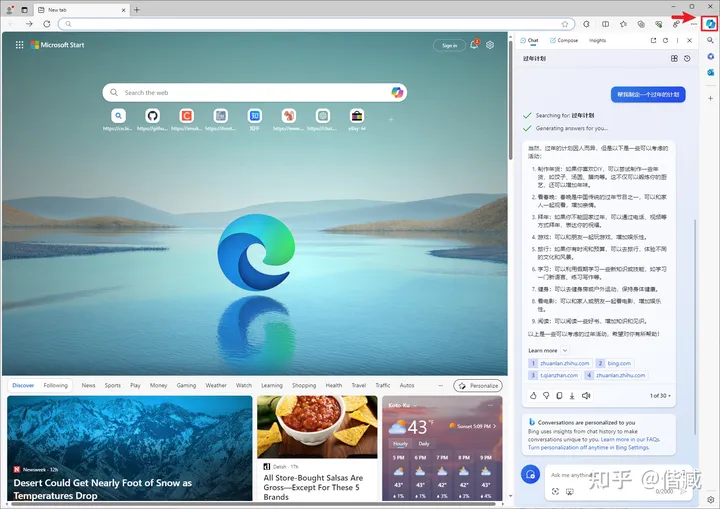Open the 1 of 30 turn counter dropdown
The image size is (720, 509).
point(660,396)
